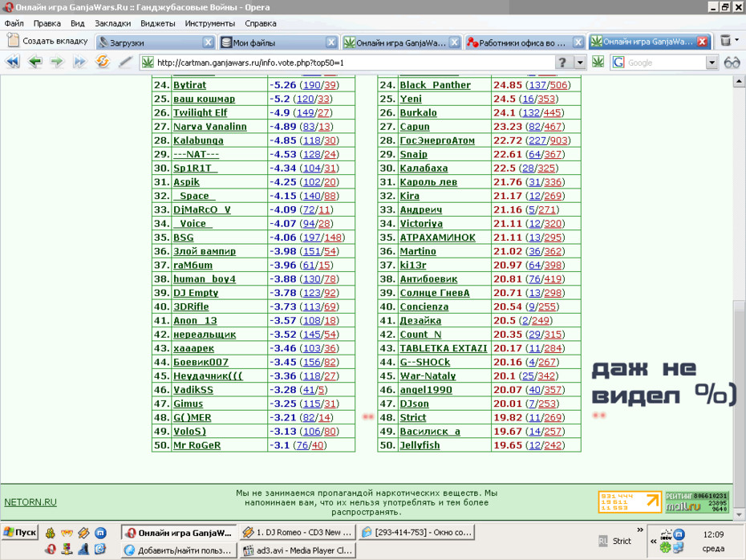Switch to '[293-414-753]' taskbar window

pos(416,533)
